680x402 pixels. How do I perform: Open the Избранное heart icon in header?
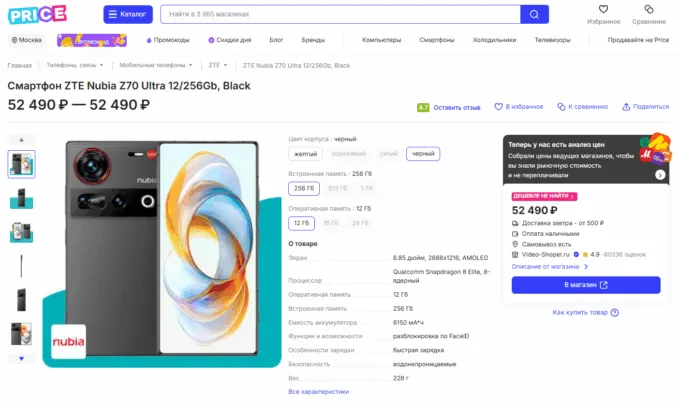[x=604, y=10]
